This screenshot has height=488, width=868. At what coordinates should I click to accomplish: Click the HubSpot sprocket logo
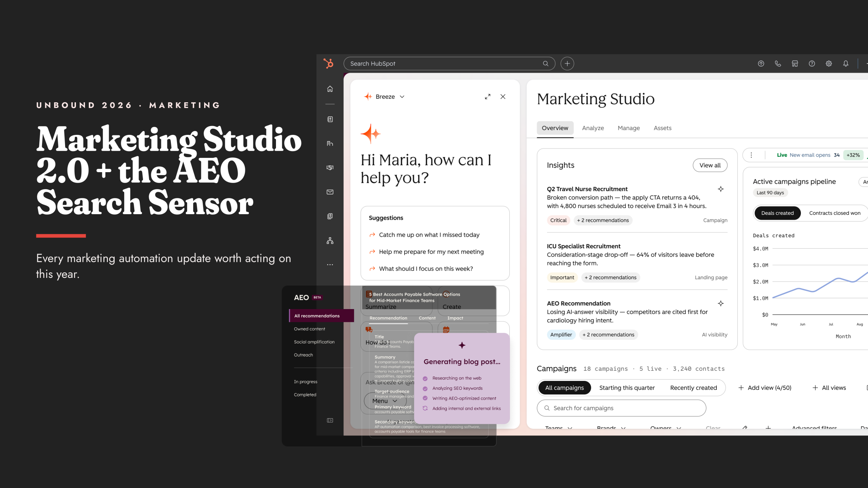tap(328, 63)
